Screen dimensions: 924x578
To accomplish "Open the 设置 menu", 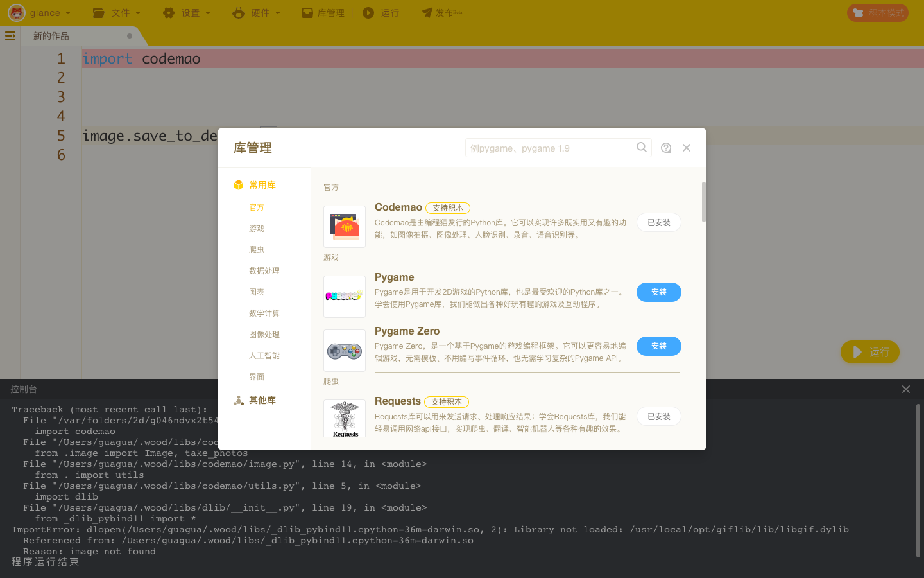I will (186, 13).
